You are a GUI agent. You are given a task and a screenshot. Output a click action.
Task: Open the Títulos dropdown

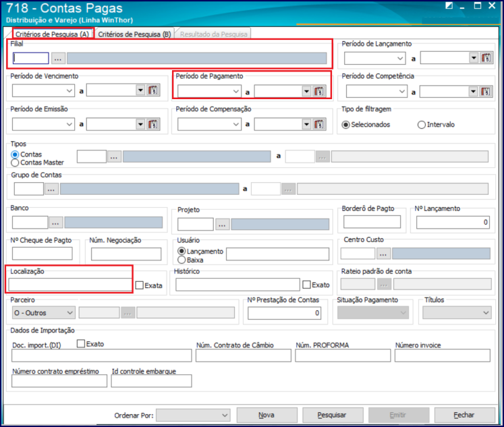coord(457,312)
